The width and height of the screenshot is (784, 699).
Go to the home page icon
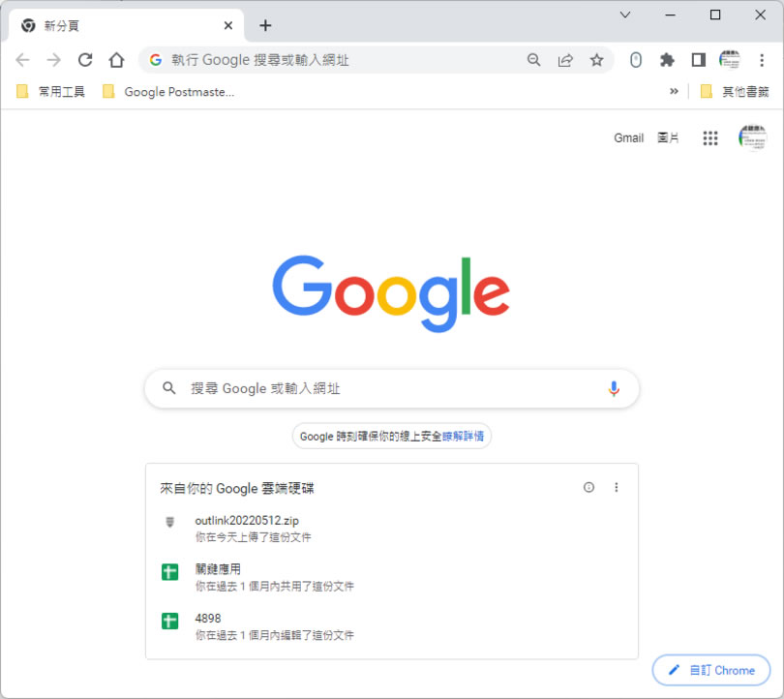point(116,60)
